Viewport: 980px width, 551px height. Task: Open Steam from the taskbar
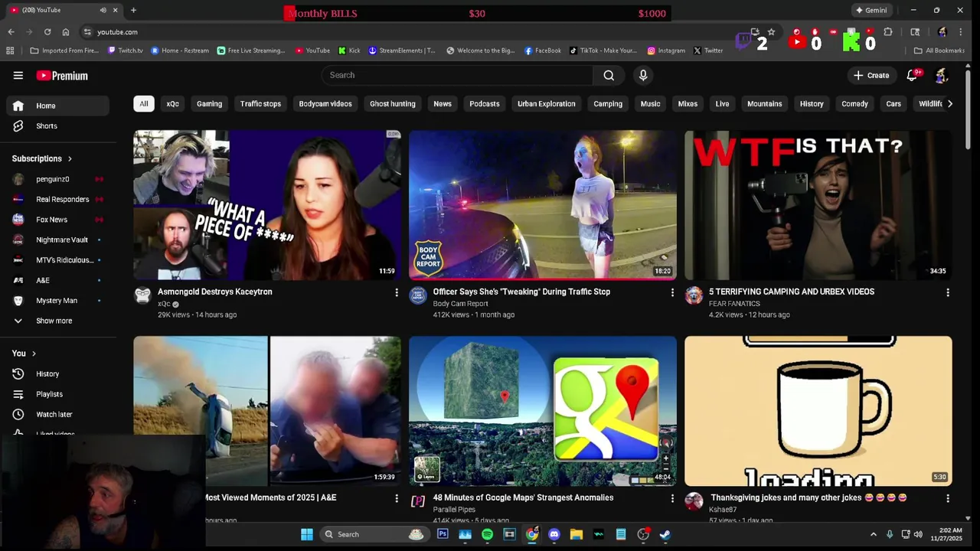(x=665, y=534)
